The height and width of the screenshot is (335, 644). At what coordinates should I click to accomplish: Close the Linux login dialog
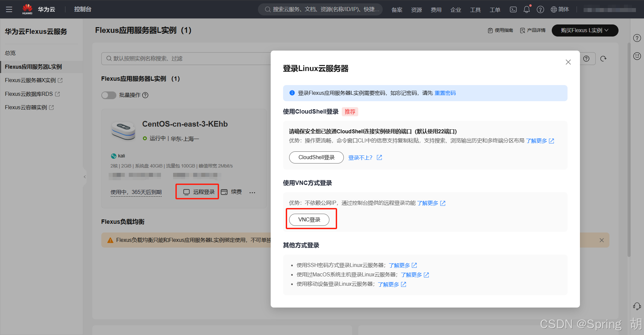click(568, 62)
